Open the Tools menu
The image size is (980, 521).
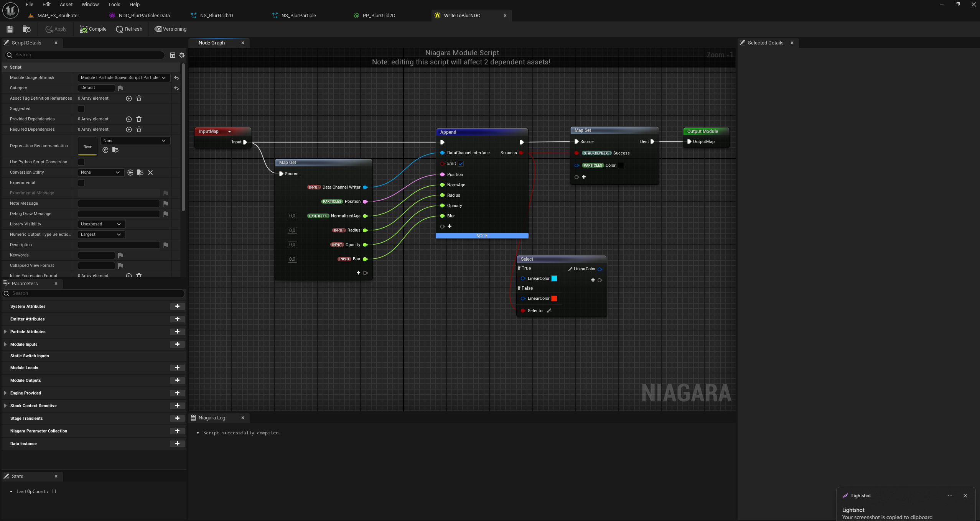coord(114,5)
